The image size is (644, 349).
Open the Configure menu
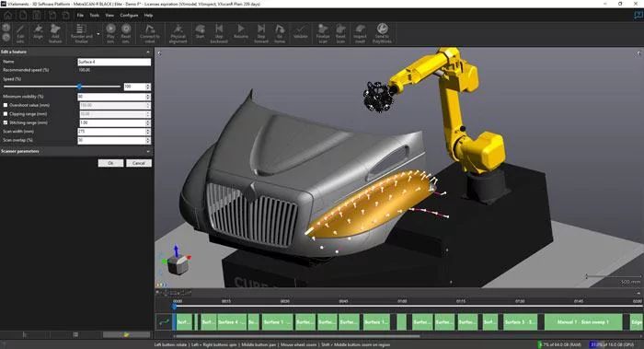[x=129, y=16]
